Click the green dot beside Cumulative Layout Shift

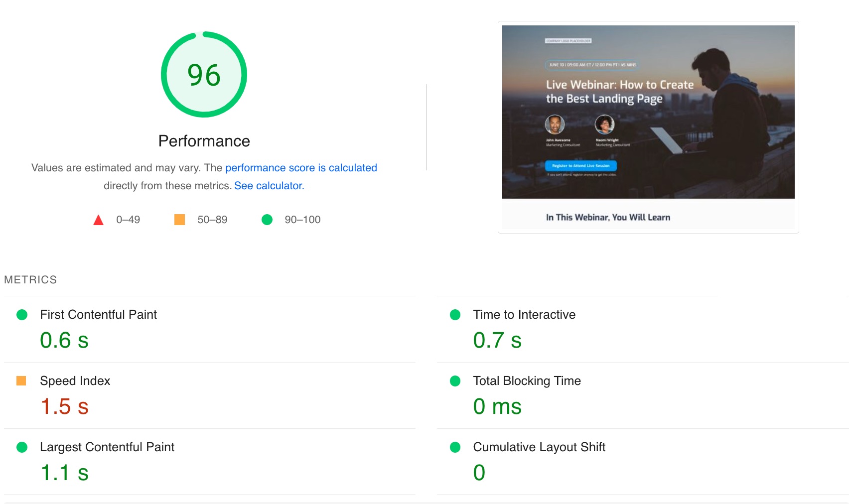[455, 447]
